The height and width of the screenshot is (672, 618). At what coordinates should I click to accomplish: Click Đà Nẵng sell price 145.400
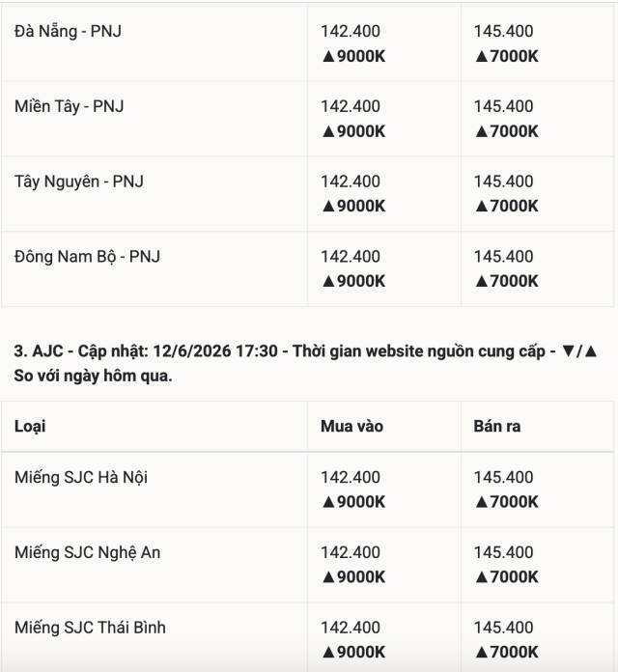503,31
